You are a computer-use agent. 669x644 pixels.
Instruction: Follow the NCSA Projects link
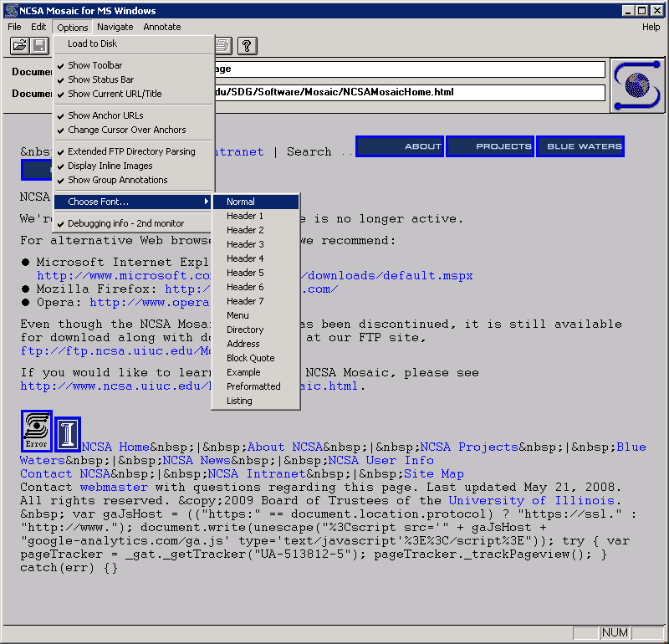coord(469,447)
